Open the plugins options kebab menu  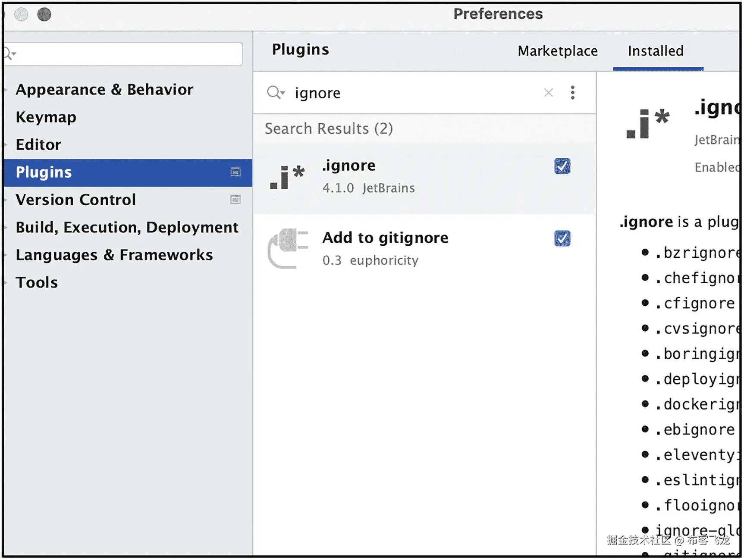point(572,93)
